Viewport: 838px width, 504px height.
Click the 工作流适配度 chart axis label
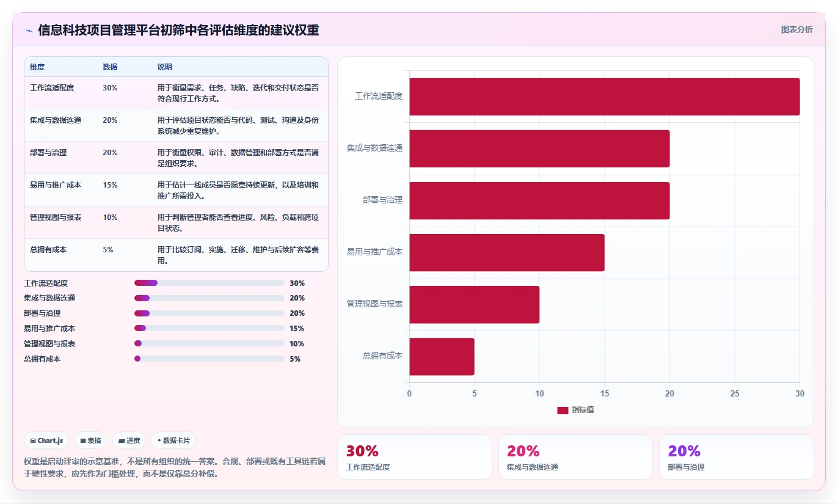[379, 97]
